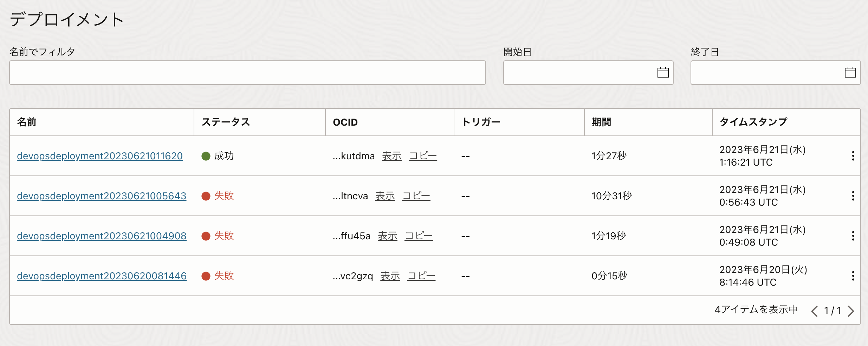
Task: Open actions menu for devopsdeployment20230620081446
Action: pos(853,276)
